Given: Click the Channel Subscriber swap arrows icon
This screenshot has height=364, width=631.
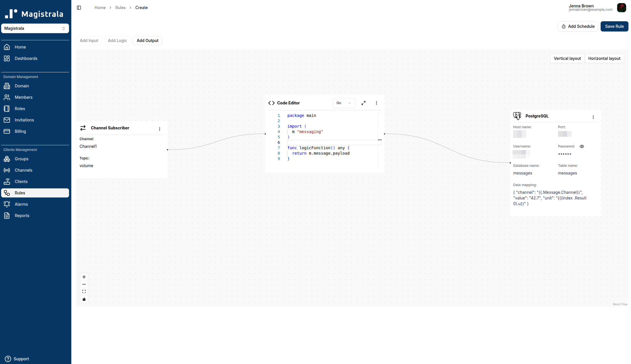Looking at the screenshot, I should tap(83, 128).
